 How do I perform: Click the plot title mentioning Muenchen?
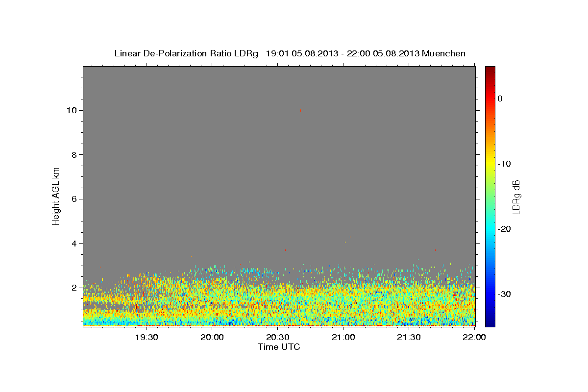coord(290,53)
